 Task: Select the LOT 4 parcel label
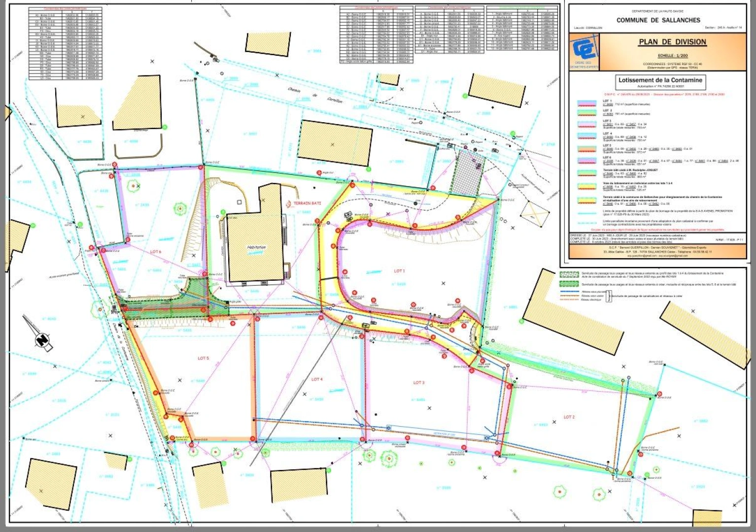[317, 379]
